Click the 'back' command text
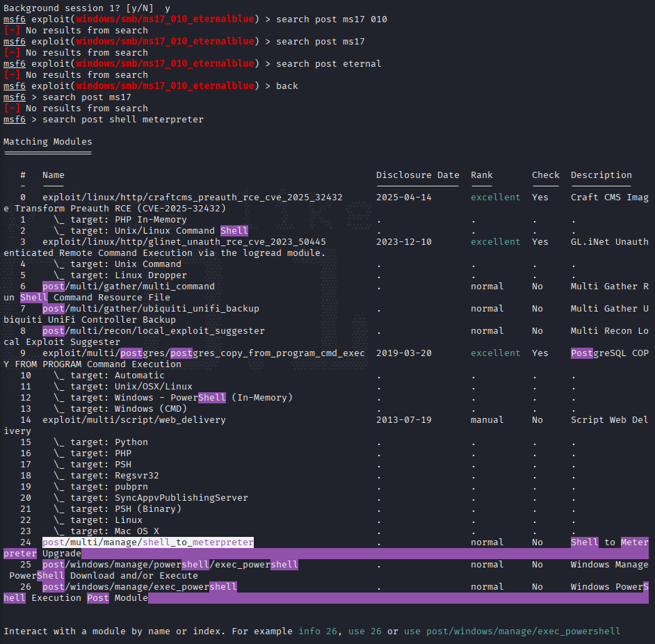This screenshot has height=644, width=655. [x=287, y=86]
